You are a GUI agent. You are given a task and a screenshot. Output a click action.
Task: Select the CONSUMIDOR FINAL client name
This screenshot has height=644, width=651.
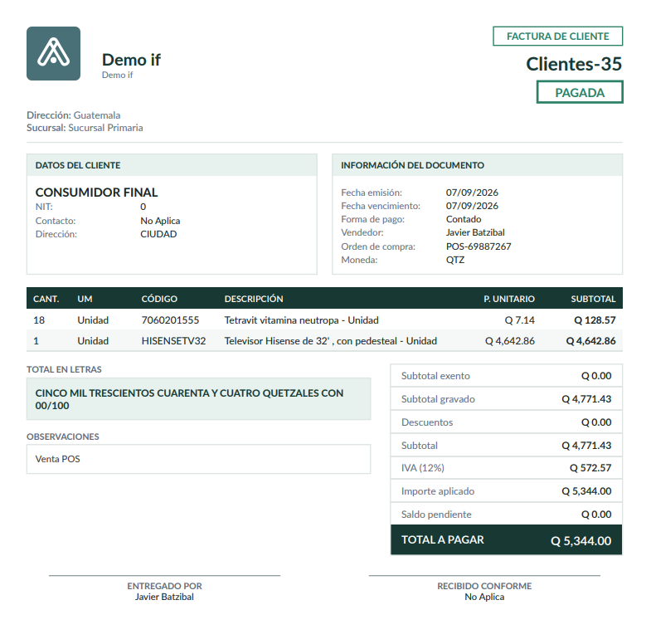tap(96, 193)
